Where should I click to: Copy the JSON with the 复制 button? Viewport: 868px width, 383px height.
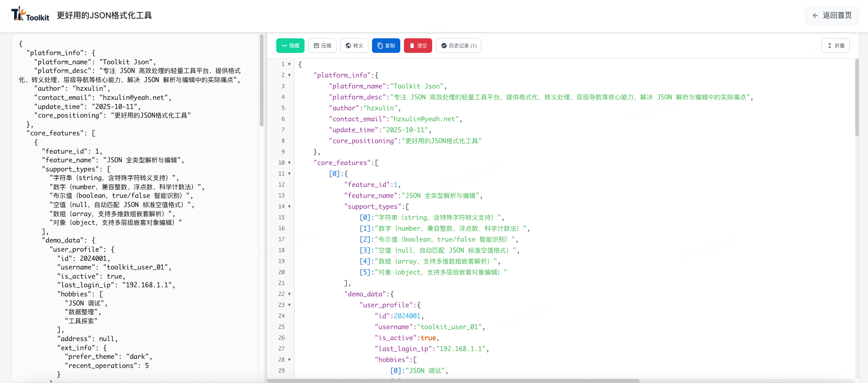pos(386,46)
